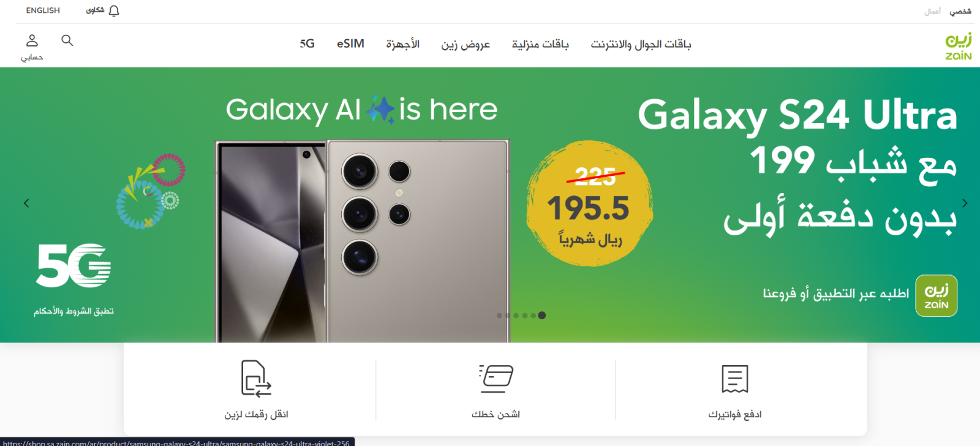Open my account person icon

click(32, 40)
